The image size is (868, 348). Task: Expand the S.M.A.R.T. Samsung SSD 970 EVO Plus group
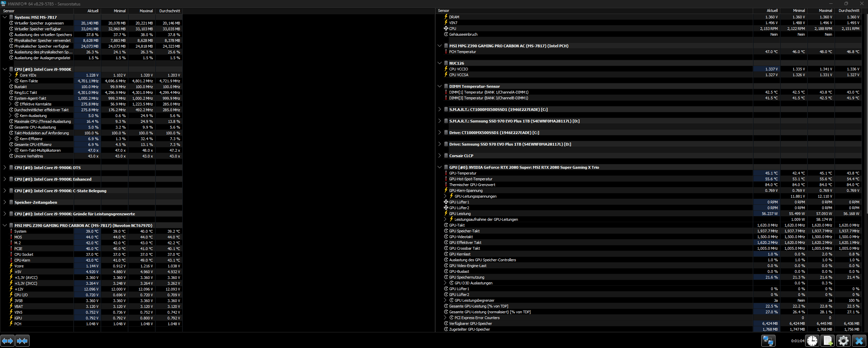[x=440, y=121]
